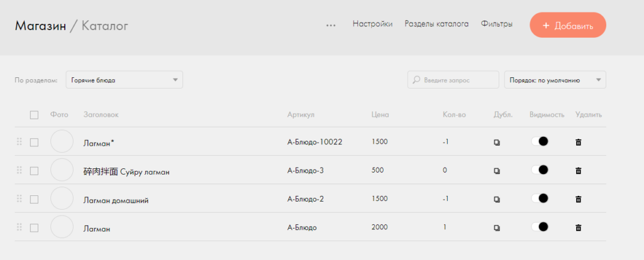Open Настройки menu item
The width and height of the screenshot is (644, 260).
click(372, 24)
